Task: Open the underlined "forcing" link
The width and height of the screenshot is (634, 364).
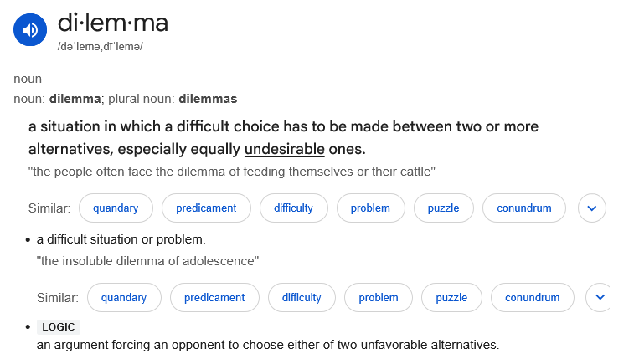Action: coord(131,344)
